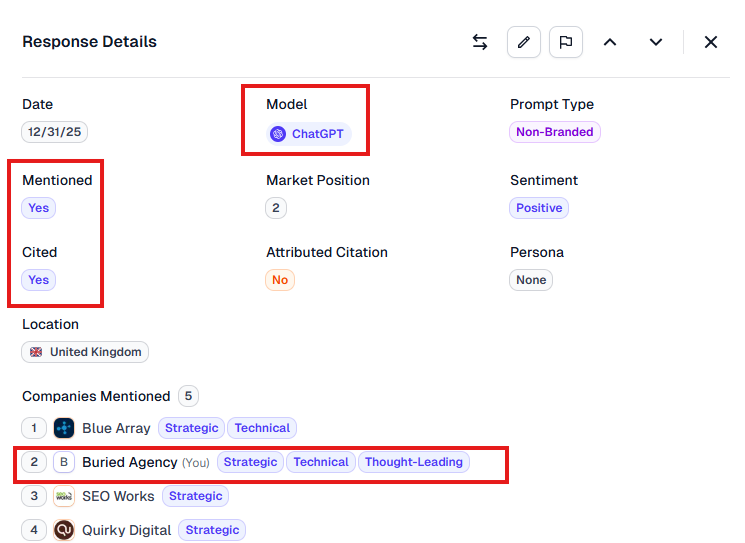
Task: Click rank number 4 badge beside Quirky Digital
Action: tap(34, 530)
